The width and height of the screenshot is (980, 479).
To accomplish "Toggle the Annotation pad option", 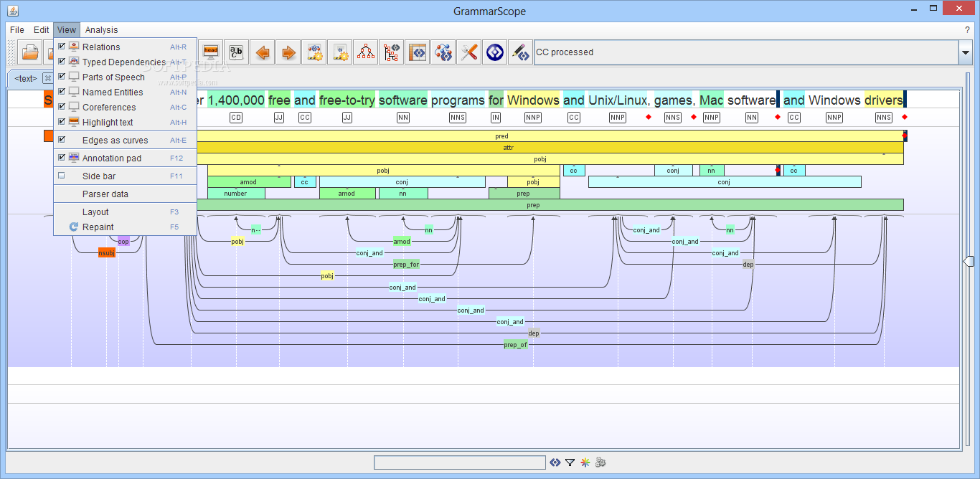I will (x=125, y=158).
